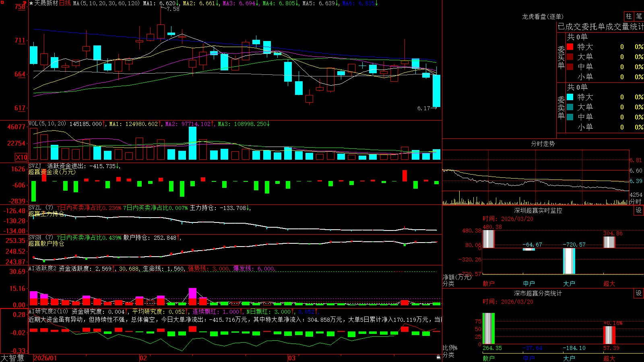Click the MA(5,10,20,30,60,120) indicator label
The image size is (644, 362).
(x=106, y=3)
